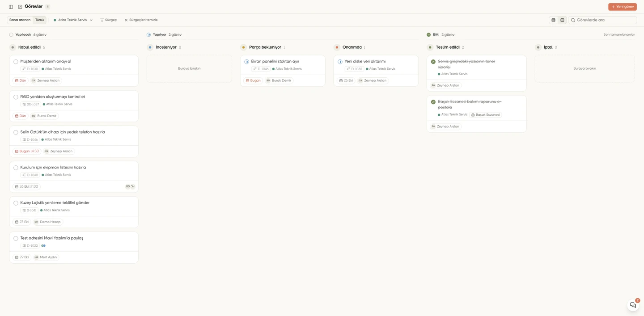This screenshot has height=316, width=644.
Task: Select the 'Bana atanan' tab
Action: 20,20
